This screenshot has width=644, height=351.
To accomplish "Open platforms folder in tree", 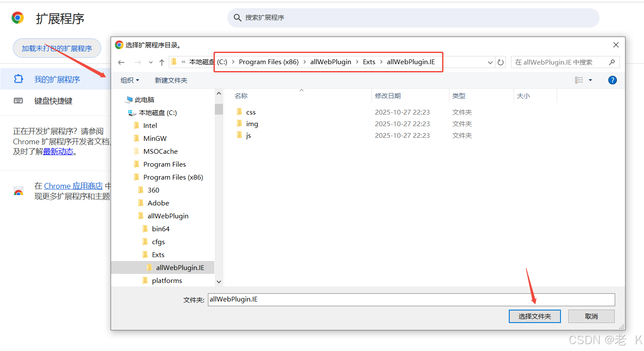I will pos(167,280).
